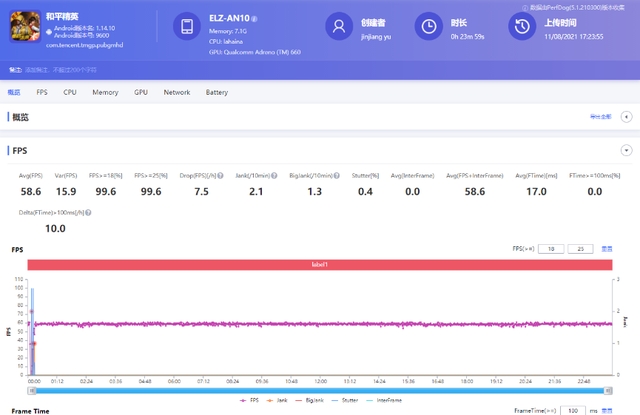Click the left handle of range slider
The width and height of the screenshot is (640, 415).
tap(31, 391)
